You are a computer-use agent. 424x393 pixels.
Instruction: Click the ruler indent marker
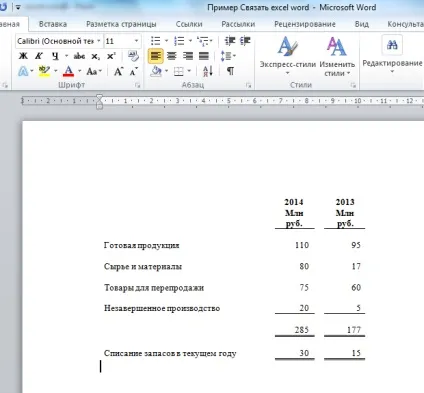99,101
